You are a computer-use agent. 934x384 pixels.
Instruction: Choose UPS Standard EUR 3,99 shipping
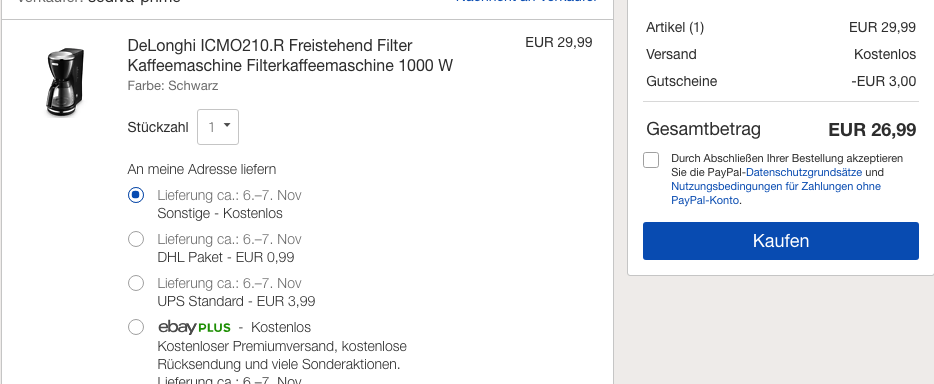click(x=136, y=283)
